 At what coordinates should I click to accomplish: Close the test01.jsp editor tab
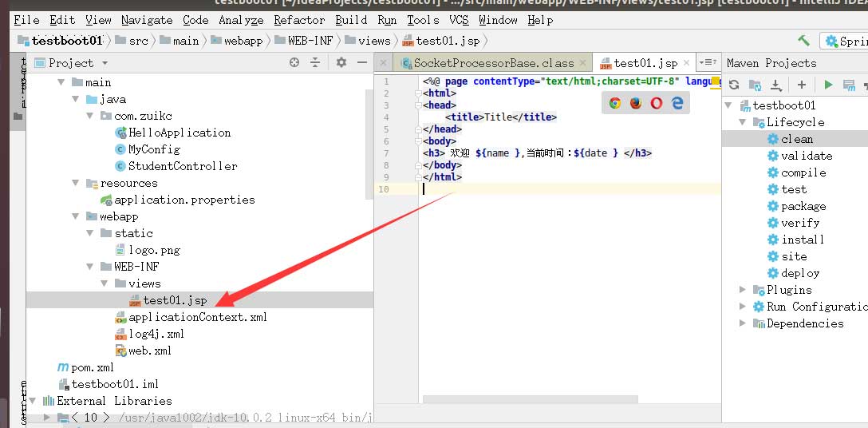tap(686, 62)
